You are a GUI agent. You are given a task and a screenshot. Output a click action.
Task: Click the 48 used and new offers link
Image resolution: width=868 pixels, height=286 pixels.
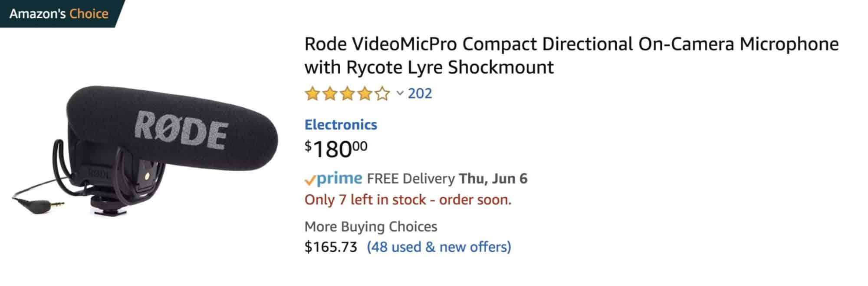439,247
